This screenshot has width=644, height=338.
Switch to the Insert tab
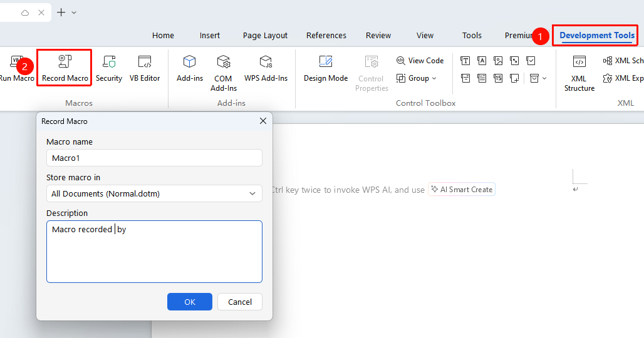click(210, 35)
